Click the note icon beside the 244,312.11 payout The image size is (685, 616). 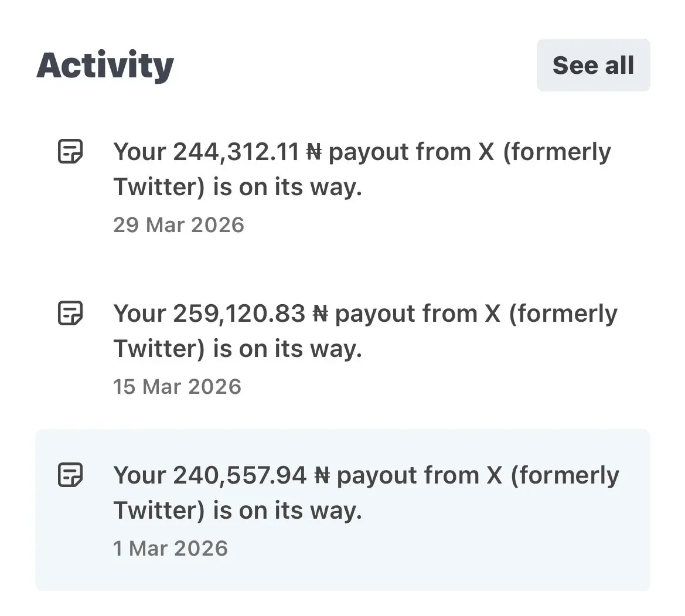point(70,151)
